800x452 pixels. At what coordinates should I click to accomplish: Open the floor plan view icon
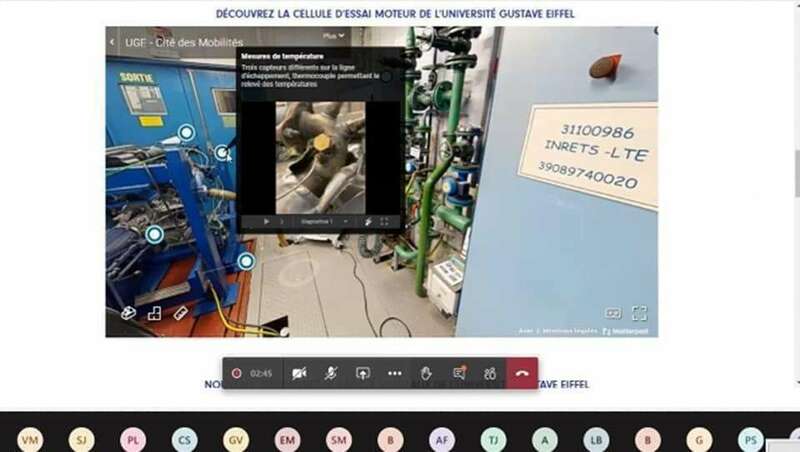point(154,313)
